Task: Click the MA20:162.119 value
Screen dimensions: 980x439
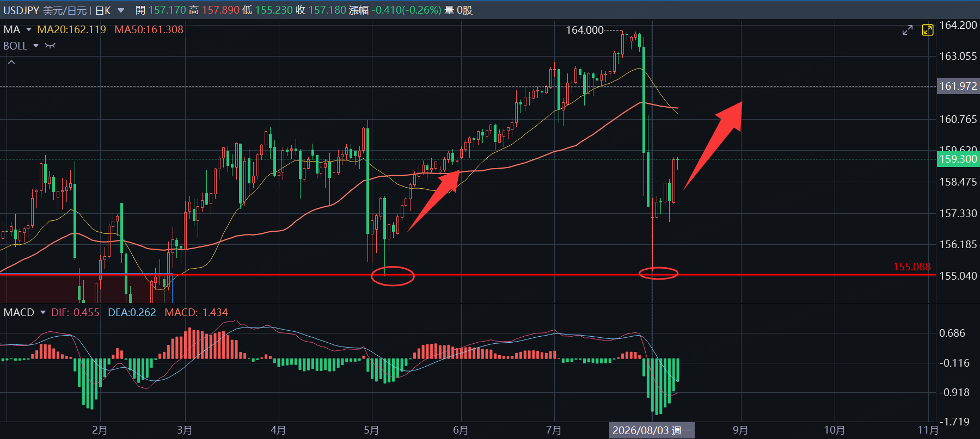Action: [x=72, y=29]
